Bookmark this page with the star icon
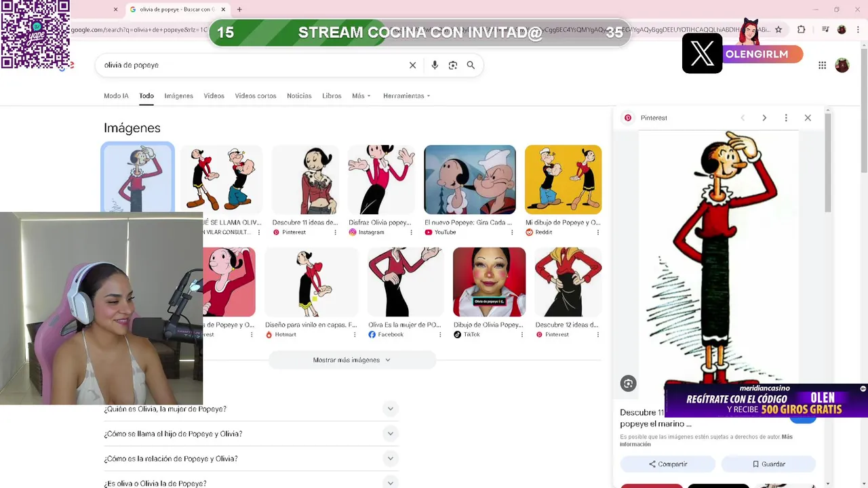This screenshot has width=868, height=488. [x=778, y=30]
